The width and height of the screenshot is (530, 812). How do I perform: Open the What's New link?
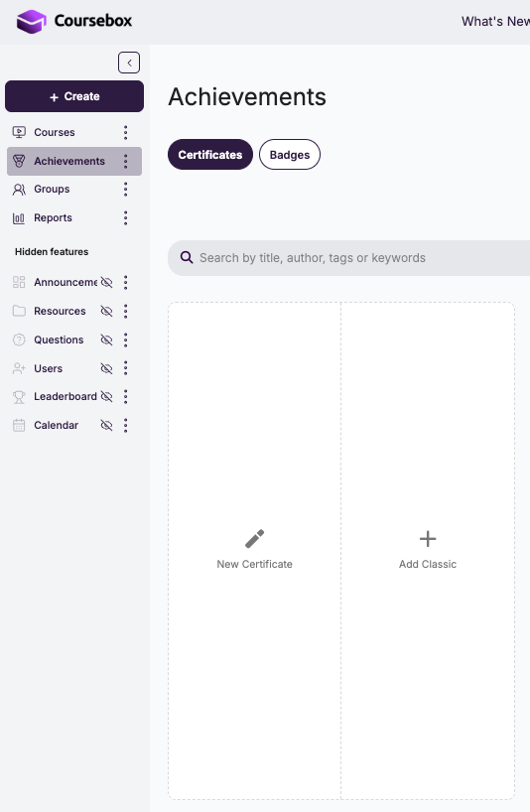coord(495,21)
